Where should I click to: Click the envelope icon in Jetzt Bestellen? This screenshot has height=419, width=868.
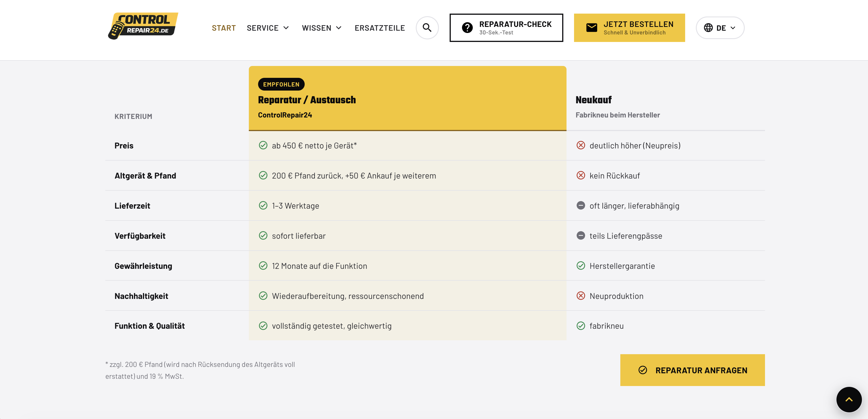pyautogui.click(x=591, y=28)
